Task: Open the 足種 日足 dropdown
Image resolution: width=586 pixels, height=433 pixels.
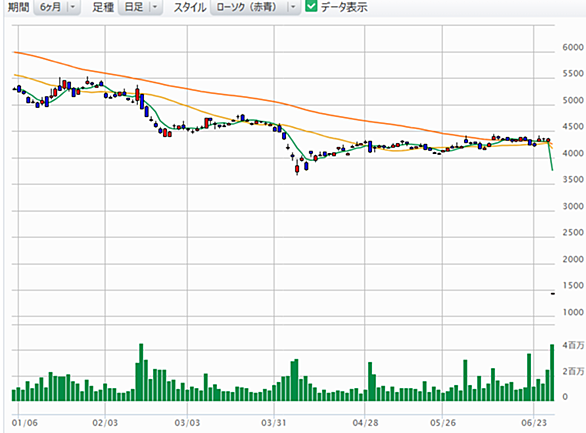Action: (x=140, y=7)
